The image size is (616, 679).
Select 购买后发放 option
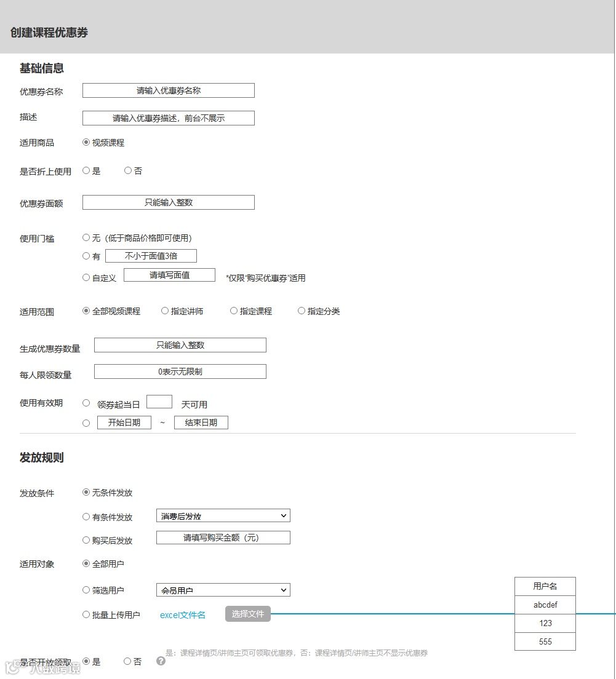tap(86, 540)
